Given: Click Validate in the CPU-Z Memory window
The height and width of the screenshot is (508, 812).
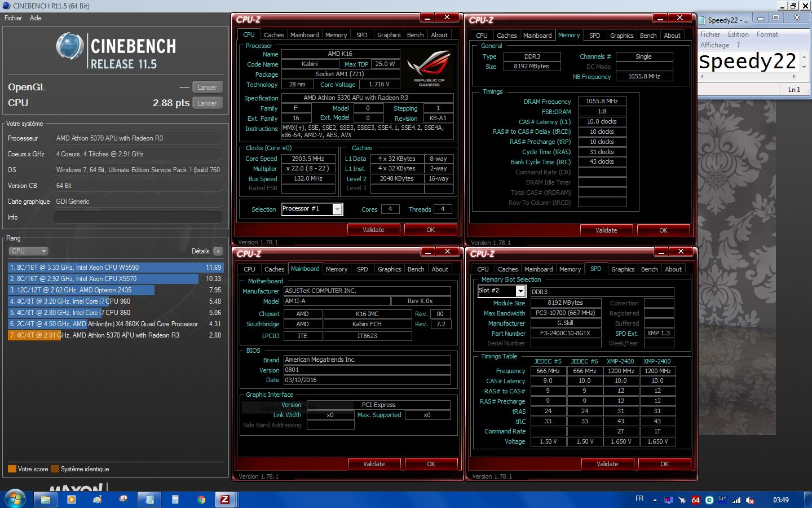Looking at the screenshot, I should point(606,230).
